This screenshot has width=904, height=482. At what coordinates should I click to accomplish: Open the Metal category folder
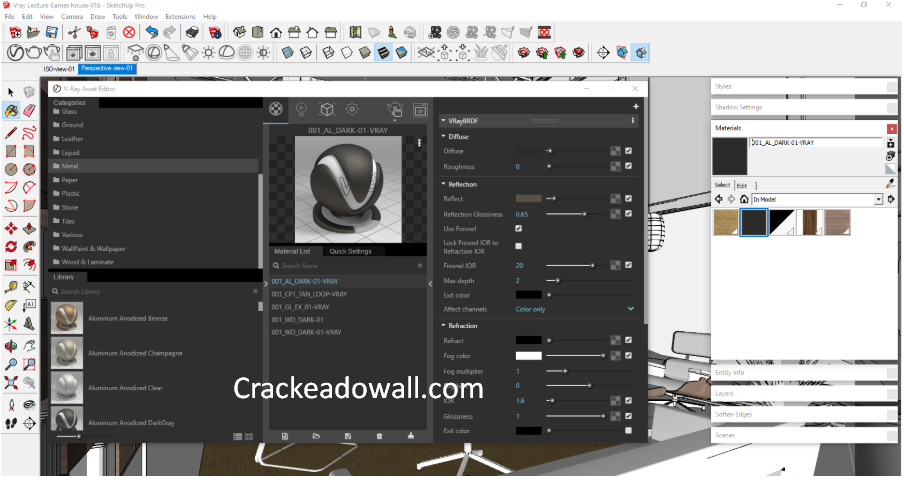tap(153, 166)
